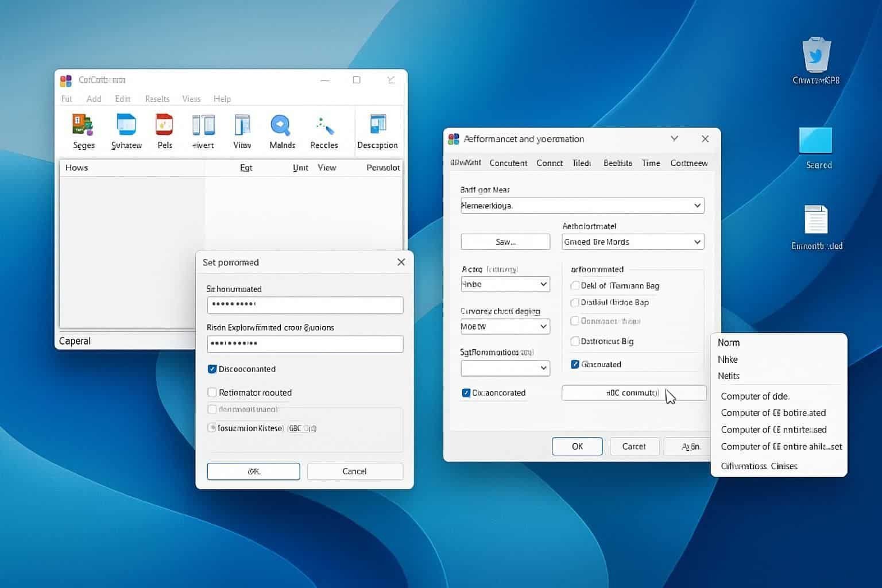Image resolution: width=882 pixels, height=588 pixels.
Task: Select the fosuzmion Kistese radio option
Action: (x=212, y=428)
